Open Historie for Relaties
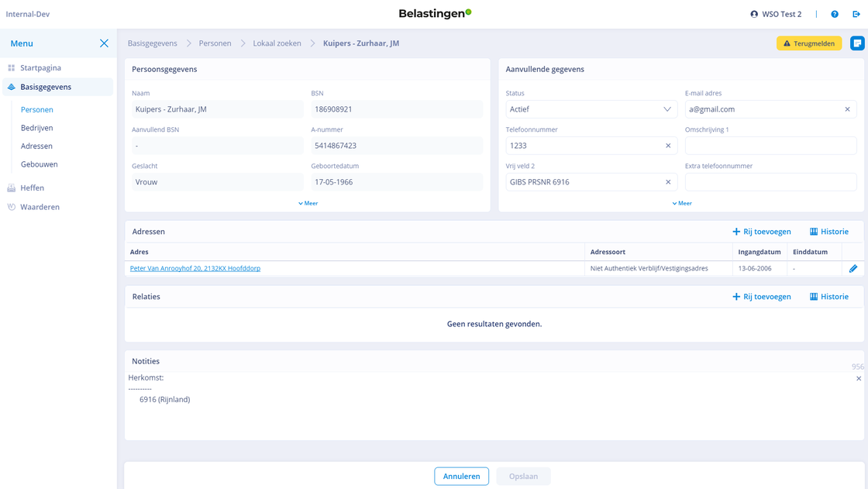 829,297
